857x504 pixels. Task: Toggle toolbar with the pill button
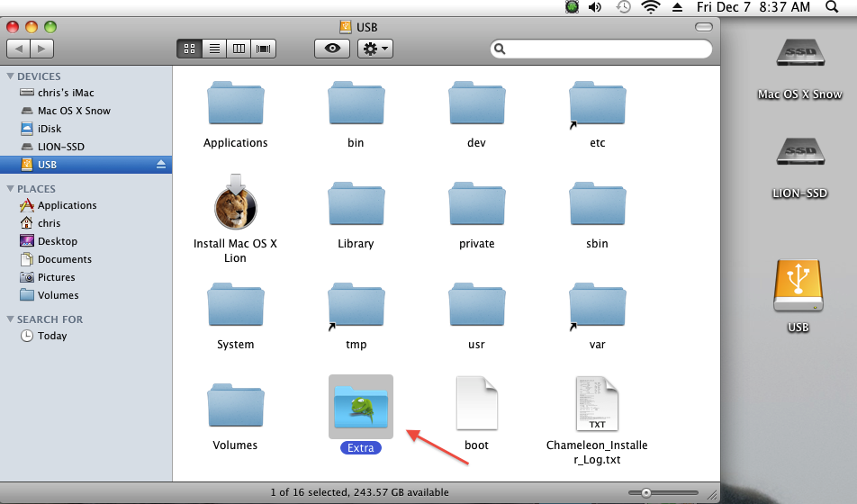tap(704, 27)
